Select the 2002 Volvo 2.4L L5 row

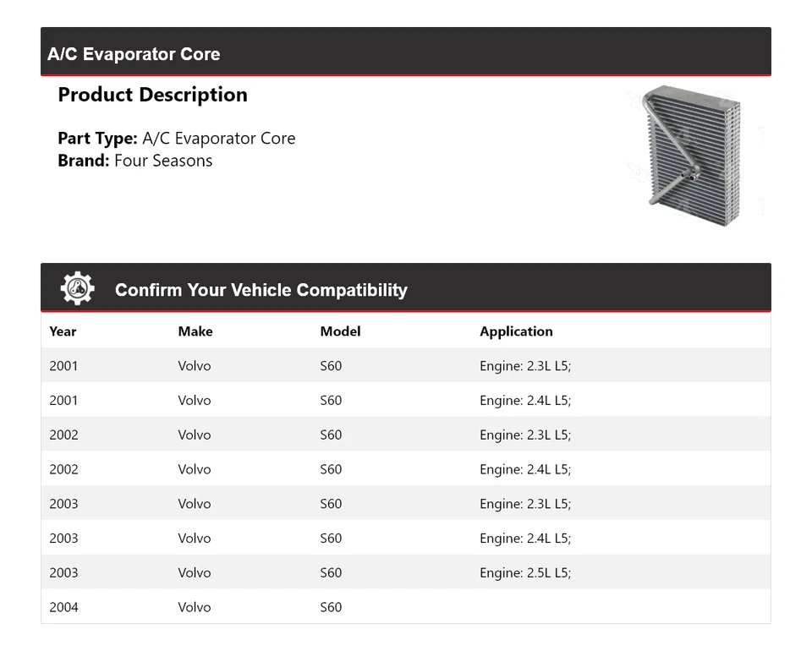tap(405, 469)
